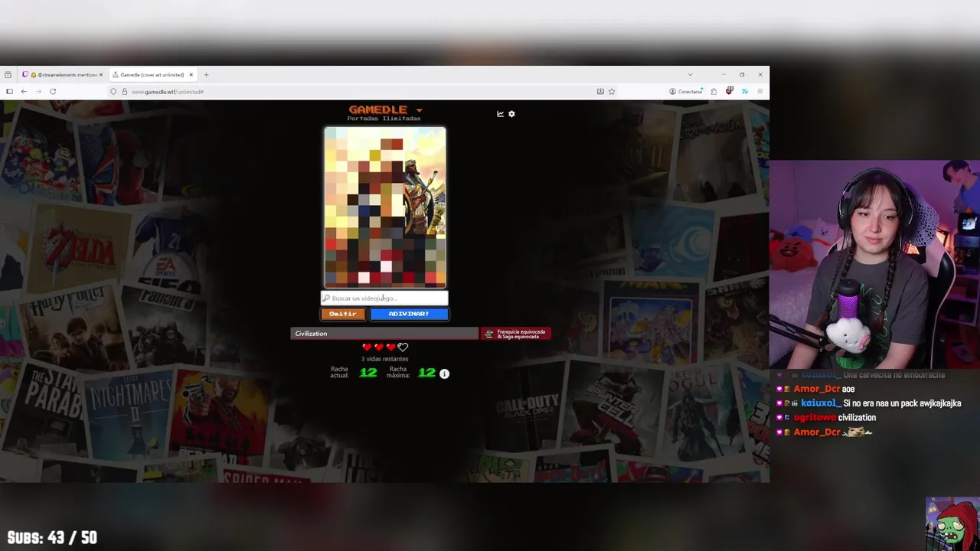Click the Gamedle logo title
The height and width of the screenshot is (551, 980).
[378, 109]
